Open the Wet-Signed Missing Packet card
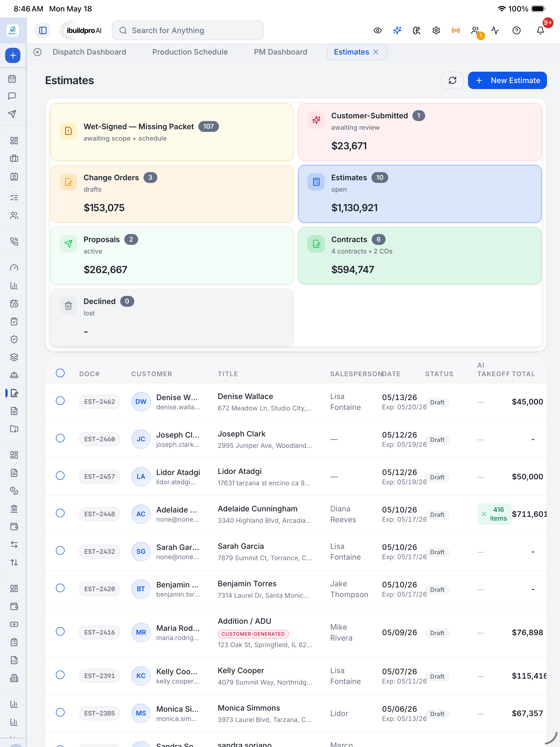This screenshot has width=560, height=747. click(x=172, y=132)
